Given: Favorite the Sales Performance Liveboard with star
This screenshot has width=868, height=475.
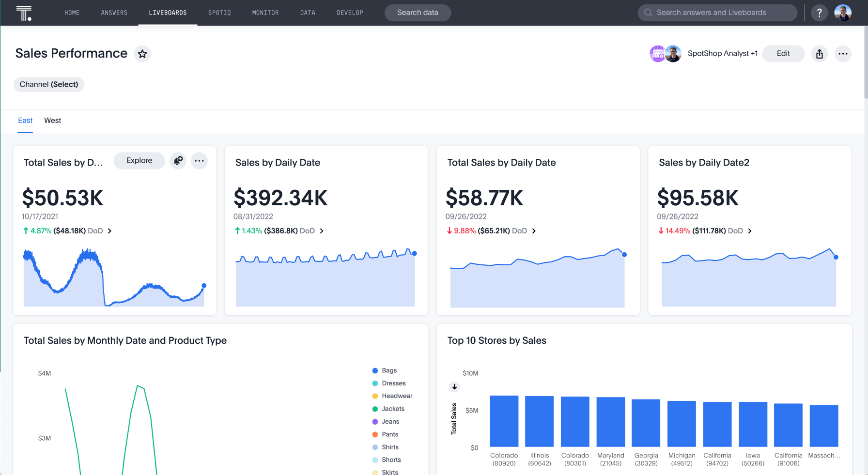Looking at the screenshot, I should point(142,54).
